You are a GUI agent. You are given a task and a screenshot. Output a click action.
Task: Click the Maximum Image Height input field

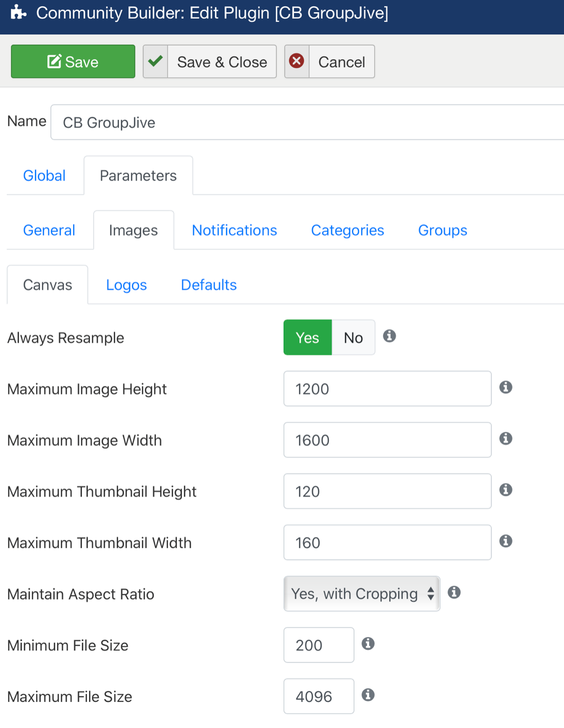click(x=387, y=389)
